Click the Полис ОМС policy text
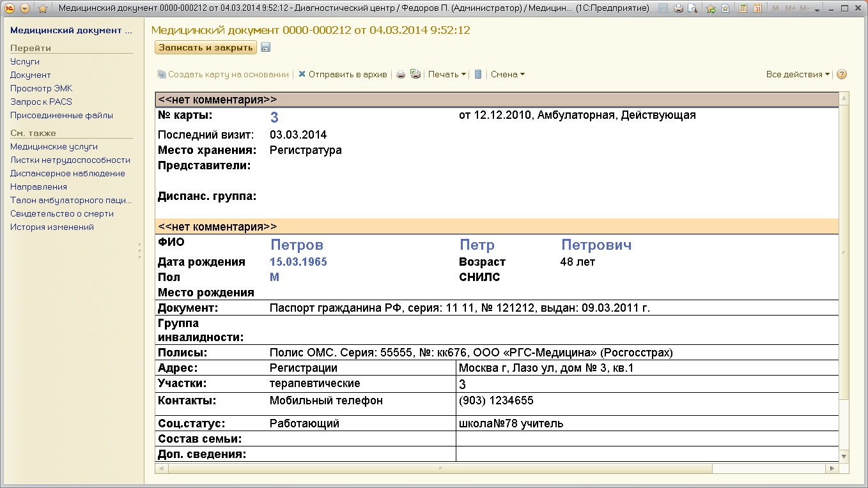This screenshot has width=868, height=488. click(471, 353)
